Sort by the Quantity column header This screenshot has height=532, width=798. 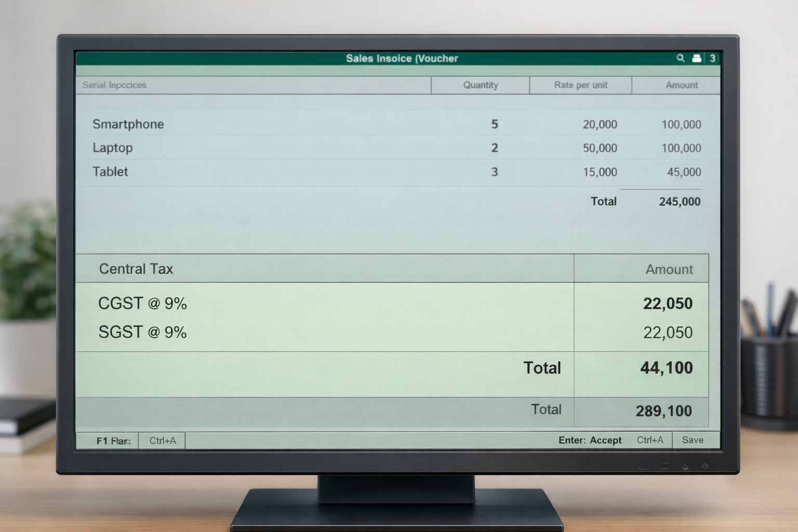[x=480, y=85]
